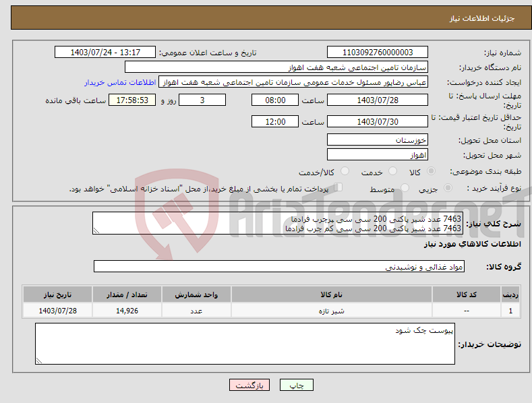This screenshot has width=532, height=403.
Task: Click the validity time field 12:00
Action: pyautogui.click(x=275, y=121)
